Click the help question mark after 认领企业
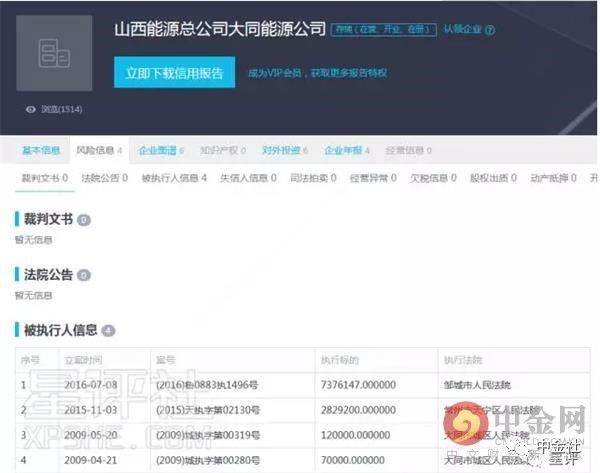The width and height of the screenshot is (600, 473). point(490,29)
